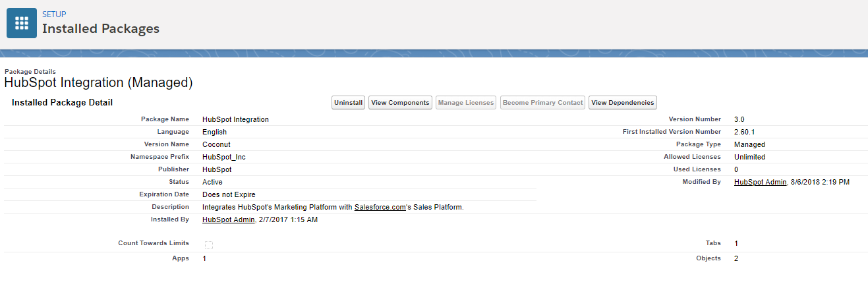Viewport: 868px width, 288px height.
Task: Click the Become Primary Contact button
Action: [x=543, y=103]
